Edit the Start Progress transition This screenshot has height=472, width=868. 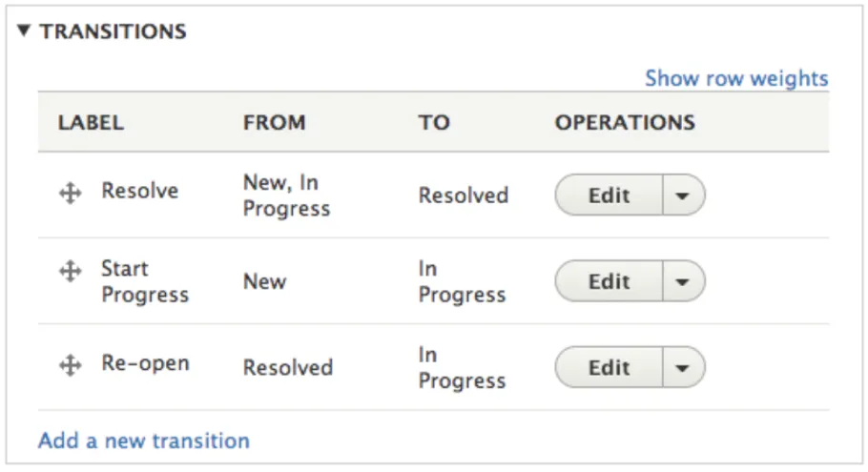[609, 281]
